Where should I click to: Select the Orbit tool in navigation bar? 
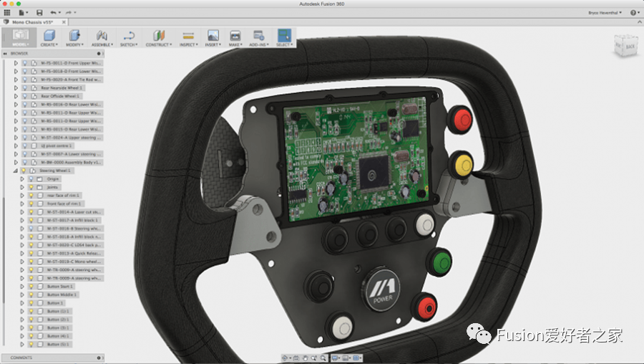pos(286,358)
